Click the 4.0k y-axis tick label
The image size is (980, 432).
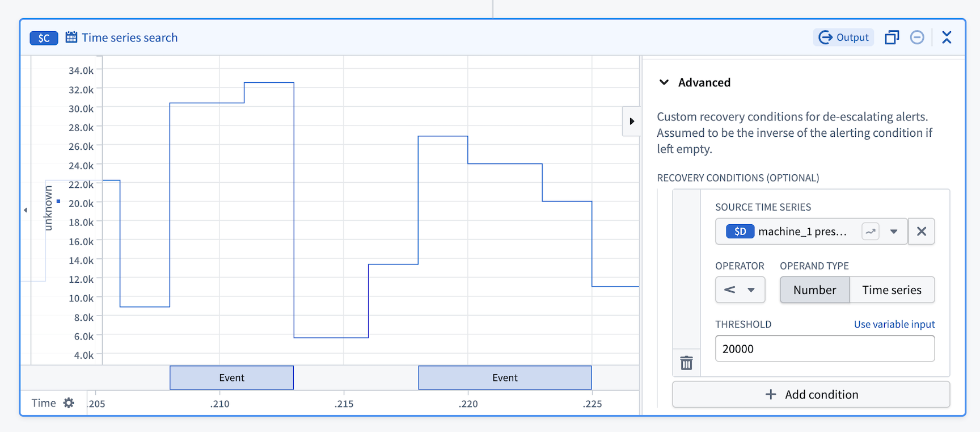(x=84, y=355)
